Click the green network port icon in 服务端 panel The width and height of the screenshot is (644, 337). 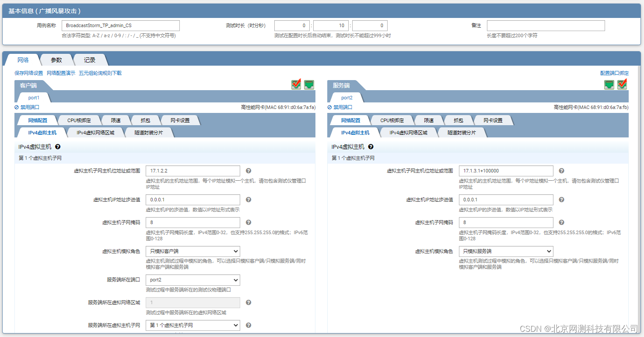tap(609, 84)
